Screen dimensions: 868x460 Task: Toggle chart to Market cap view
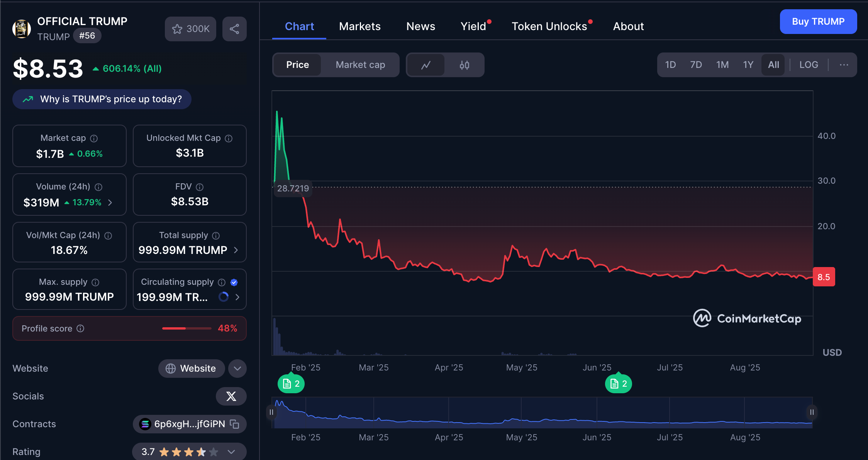pyautogui.click(x=360, y=65)
